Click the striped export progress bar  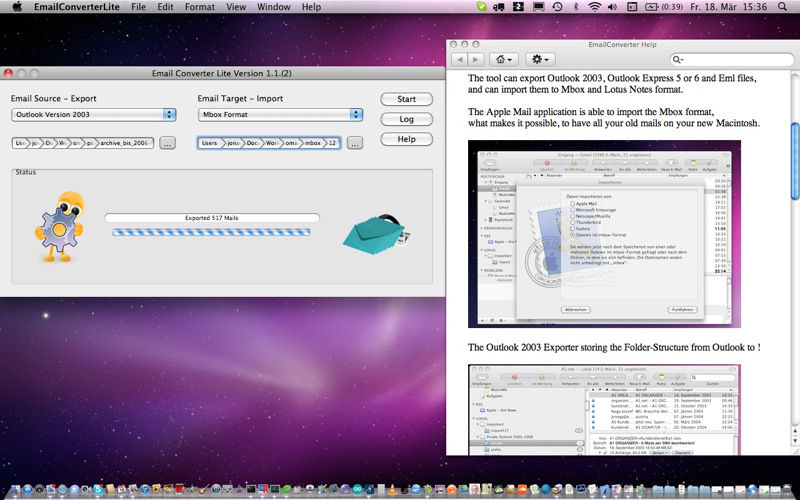[x=211, y=232]
